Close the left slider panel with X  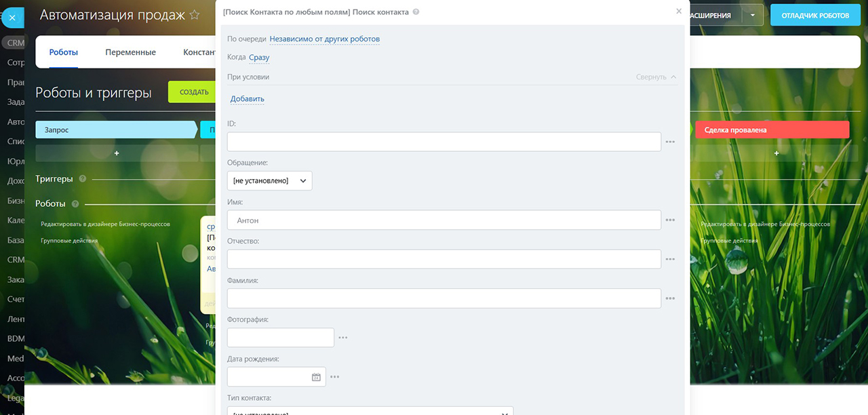coord(12,18)
